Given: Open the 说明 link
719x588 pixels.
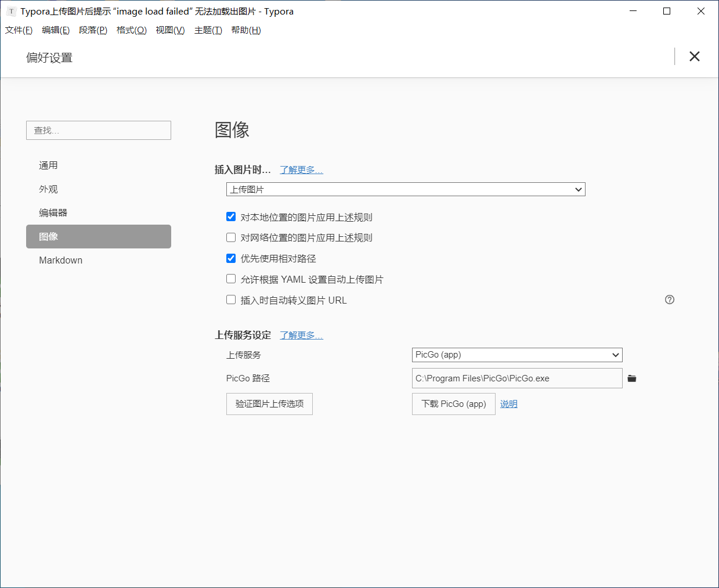Looking at the screenshot, I should pos(509,404).
